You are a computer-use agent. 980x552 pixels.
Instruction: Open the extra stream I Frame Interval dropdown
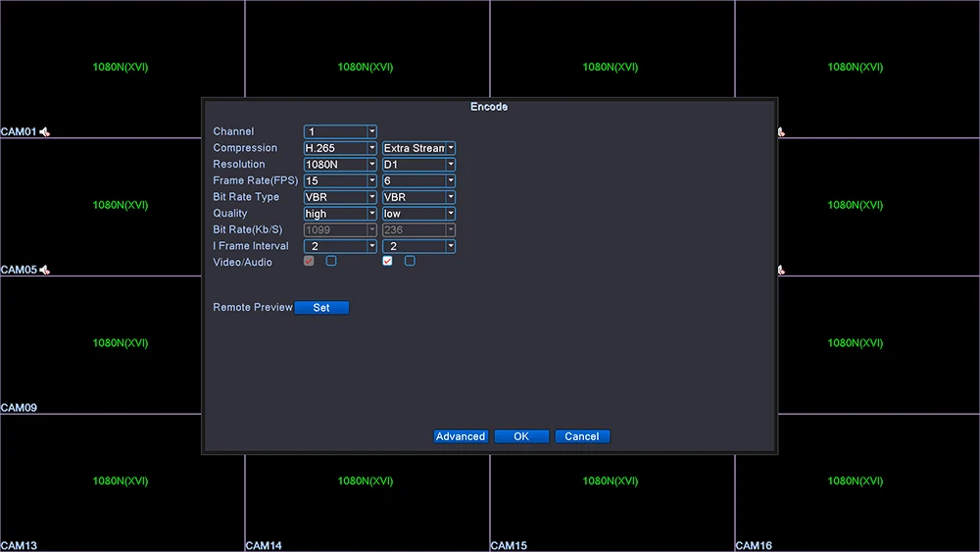coord(418,246)
